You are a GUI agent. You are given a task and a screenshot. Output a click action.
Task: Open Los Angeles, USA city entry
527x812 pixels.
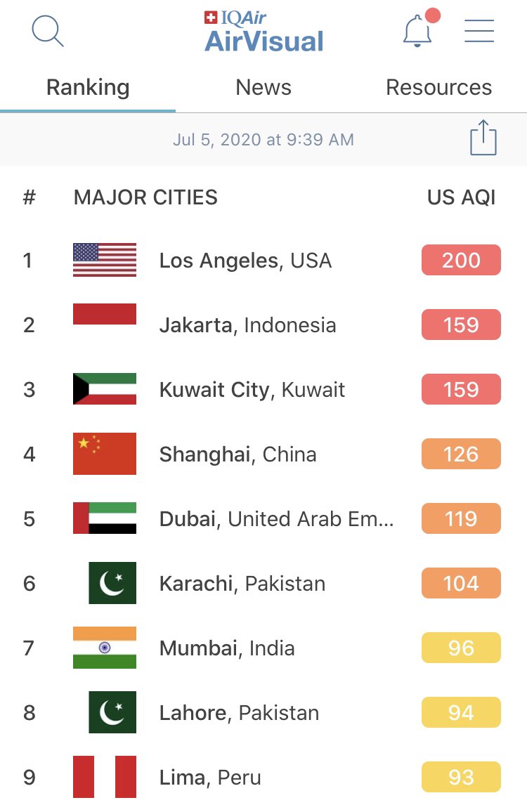tap(245, 261)
